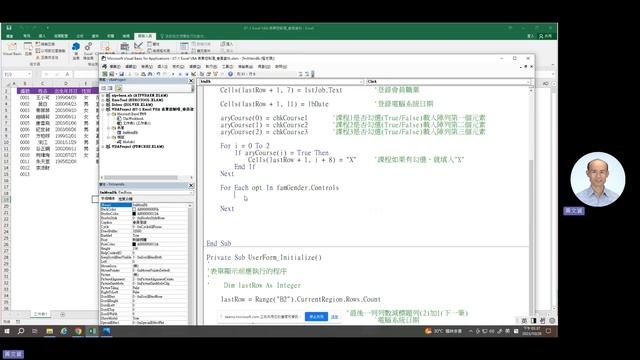
Task: Expand VBAProject (FUNCRES.XLAM) node
Action: pos(103,147)
